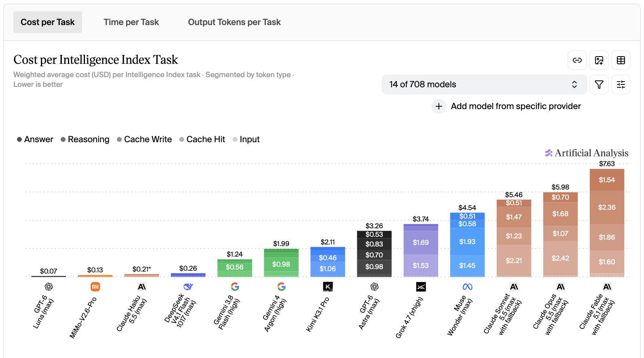Screen dimensions: 644x358
Task: Click the Gemini 3.8 Flash Google logo
Action: click(235, 287)
